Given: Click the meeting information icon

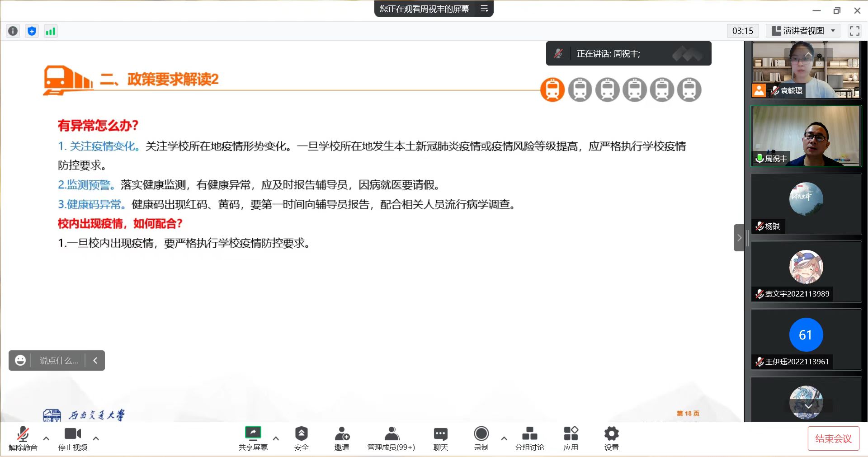Looking at the screenshot, I should [13, 31].
